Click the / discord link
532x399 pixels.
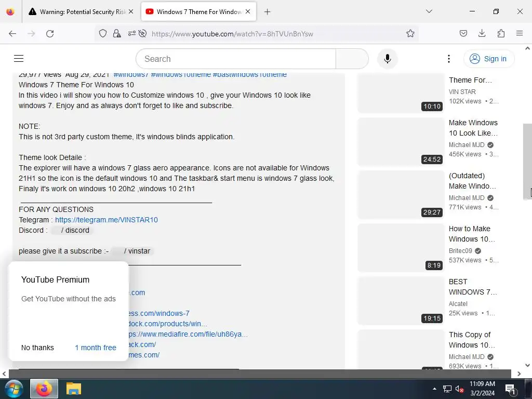point(72,230)
